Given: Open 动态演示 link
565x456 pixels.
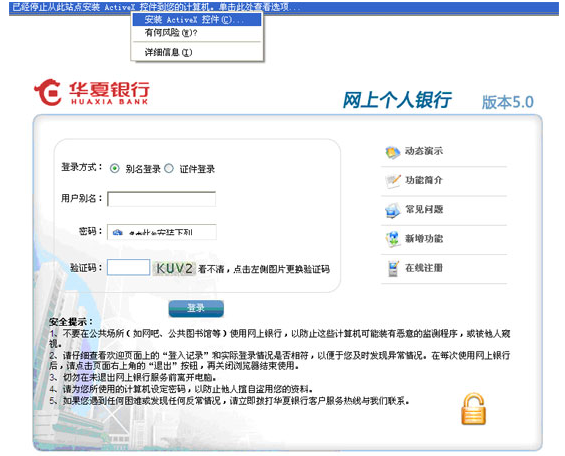Looking at the screenshot, I should [424, 151].
